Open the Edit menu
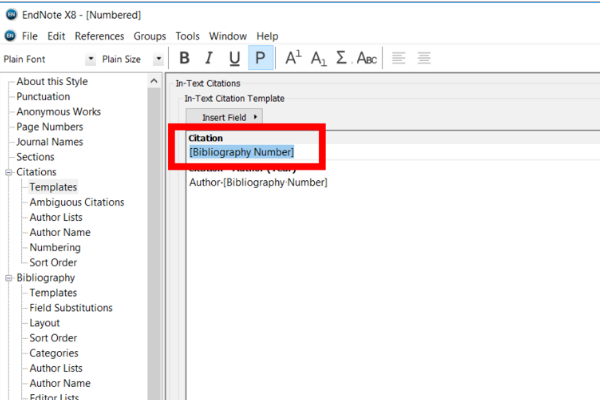 (56, 36)
